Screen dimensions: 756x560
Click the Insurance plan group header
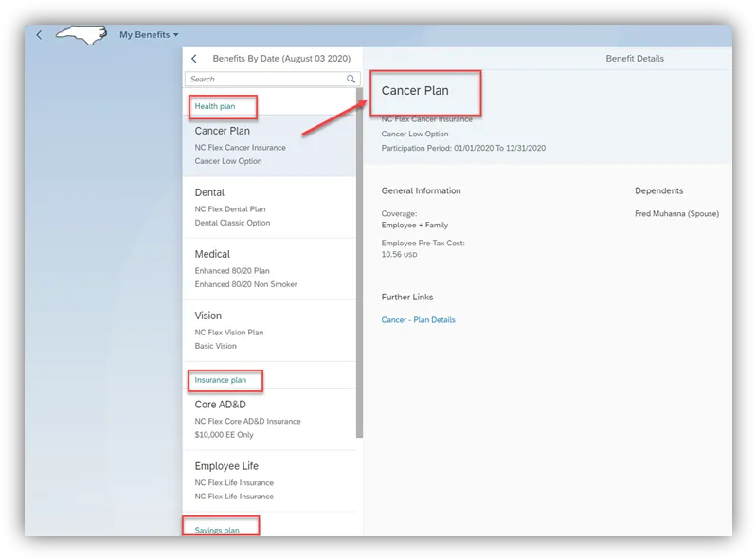(221, 380)
